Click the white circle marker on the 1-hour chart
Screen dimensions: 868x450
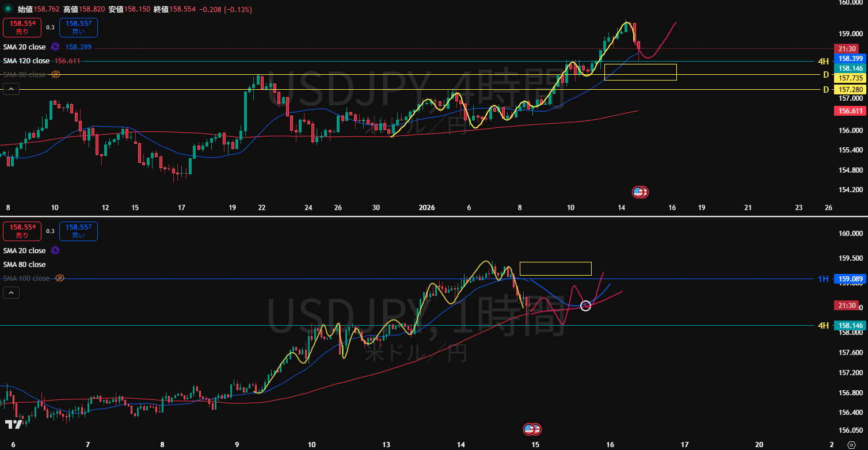tap(585, 306)
